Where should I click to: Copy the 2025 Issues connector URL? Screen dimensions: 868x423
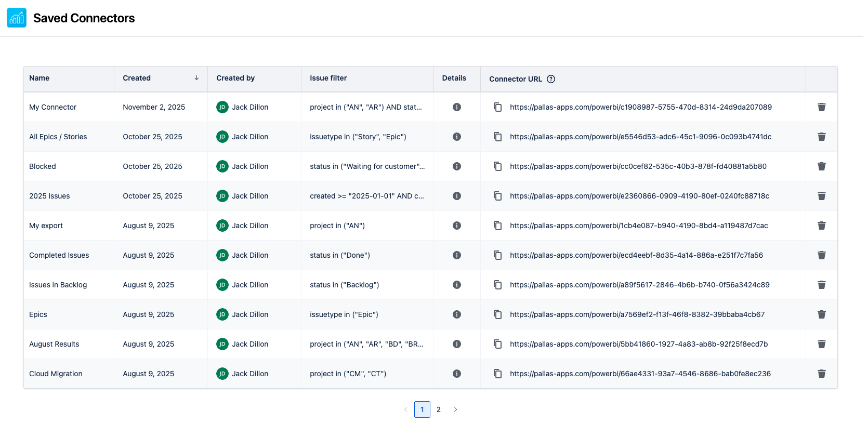point(497,196)
